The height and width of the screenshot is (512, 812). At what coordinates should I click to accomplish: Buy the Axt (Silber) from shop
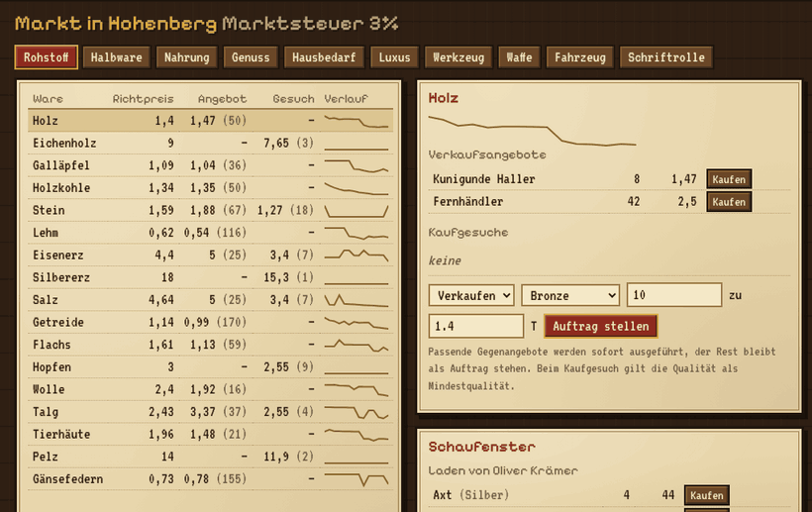pyautogui.click(x=707, y=495)
